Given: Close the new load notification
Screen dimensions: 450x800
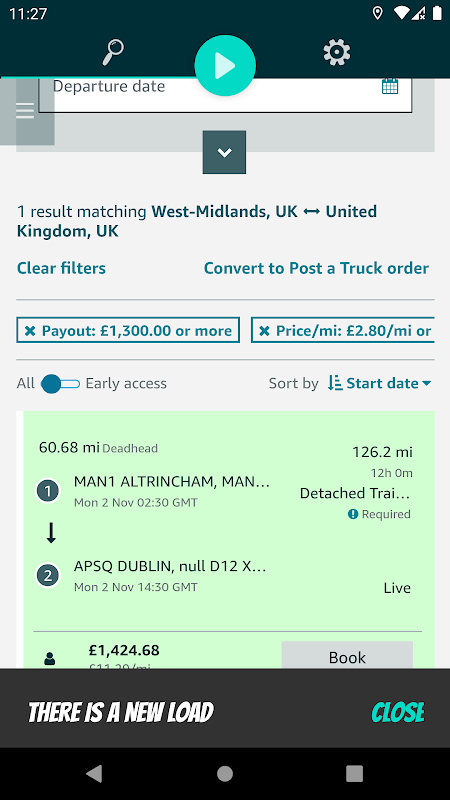Looking at the screenshot, I should [x=398, y=712].
